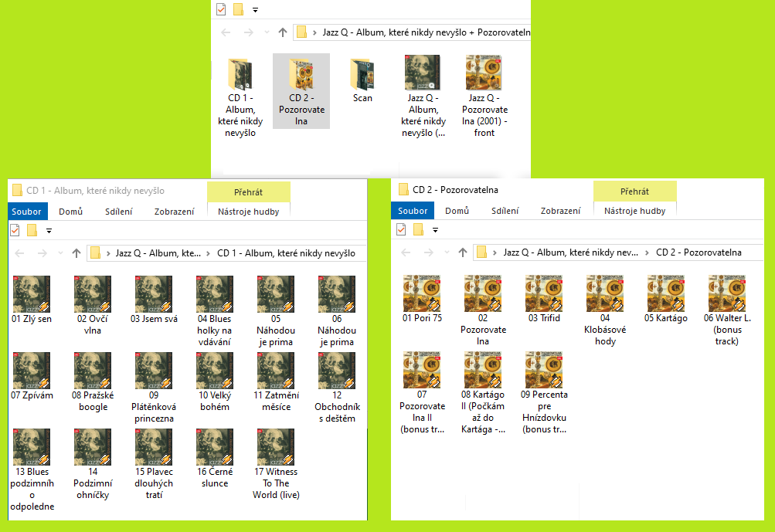Select track 09 Percenta pre Hnízdovku
775x532 pixels.
pos(544,393)
